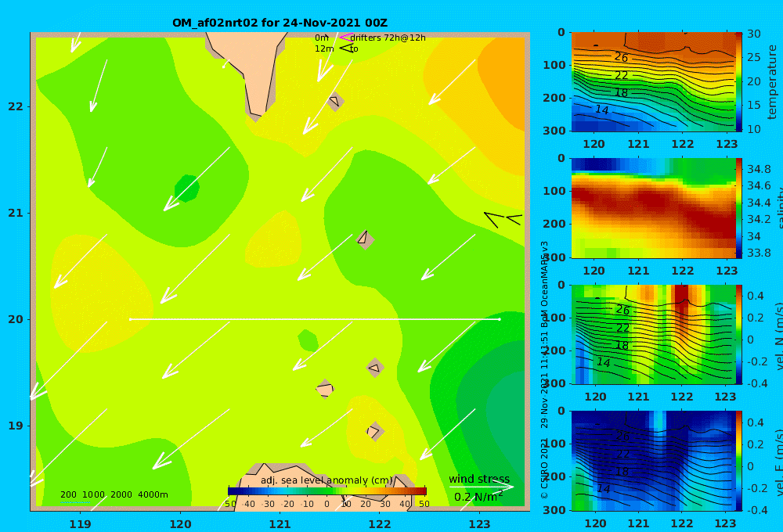Click longitude label 123 below the main map

480,524
